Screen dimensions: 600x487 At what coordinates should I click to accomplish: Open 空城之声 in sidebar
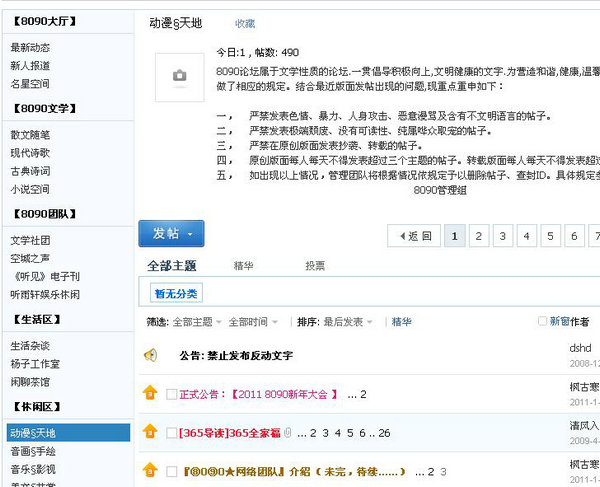30,258
